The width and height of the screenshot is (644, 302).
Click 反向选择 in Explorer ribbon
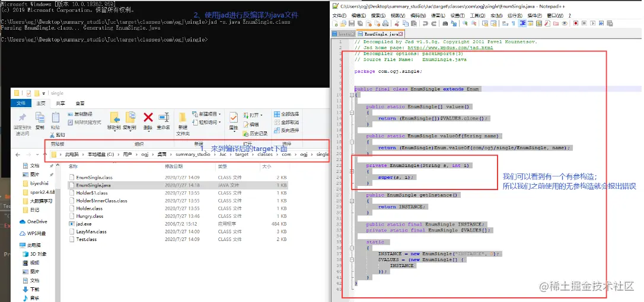pyautogui.click(x=286, y=130)
